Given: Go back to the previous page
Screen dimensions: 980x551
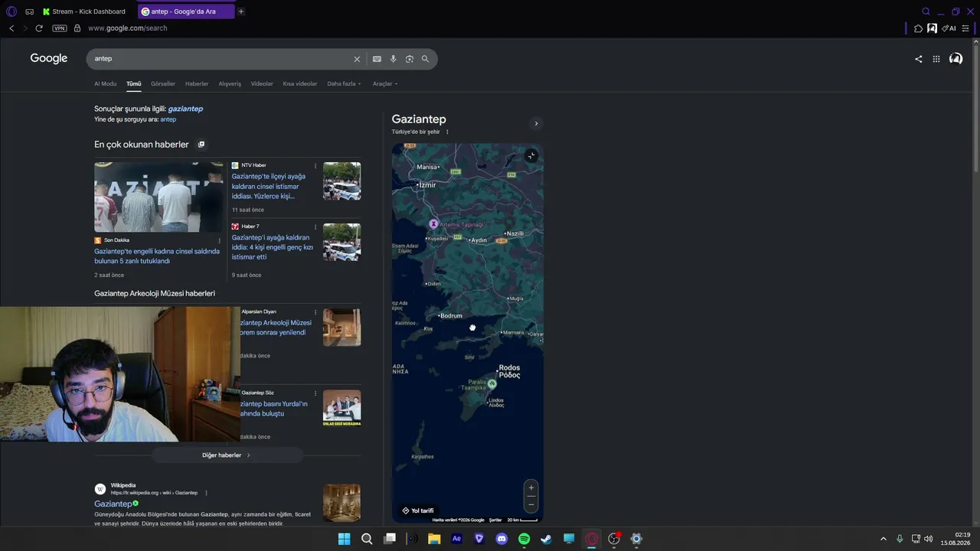Looking at the screenshot, I should (x=11, y=28).
